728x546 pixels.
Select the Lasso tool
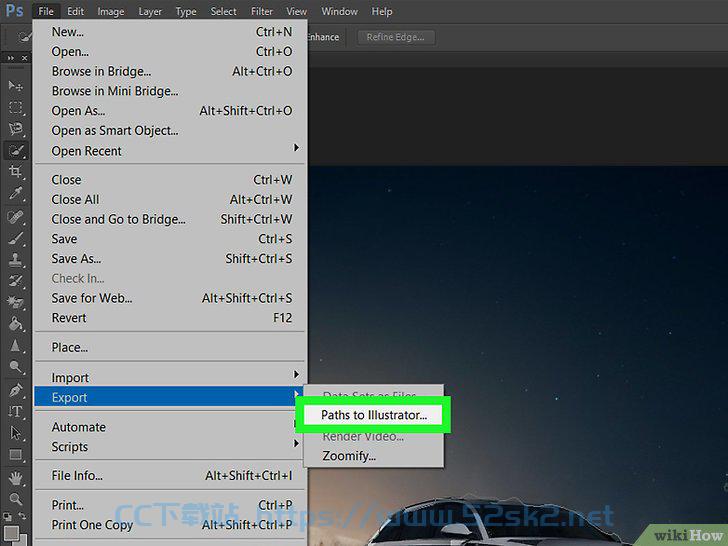[15, 129]
